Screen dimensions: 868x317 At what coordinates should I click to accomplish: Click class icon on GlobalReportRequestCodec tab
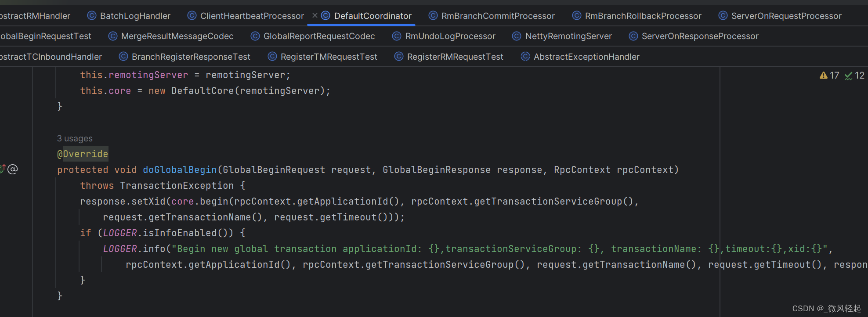pos(255,36)
